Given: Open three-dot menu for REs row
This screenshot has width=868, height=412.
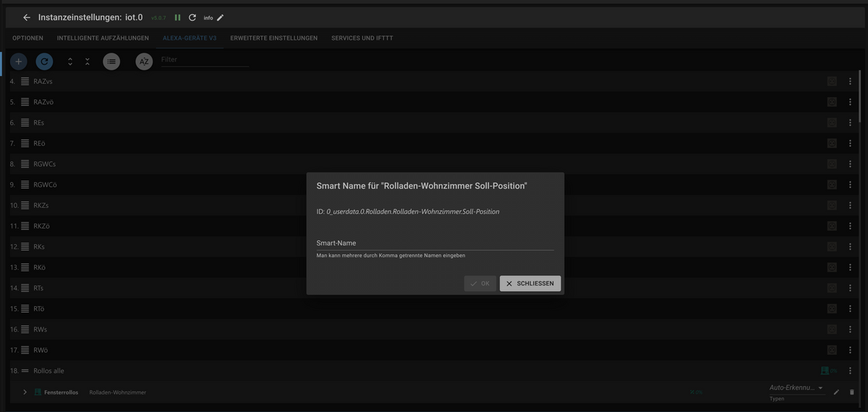Looking at the screenshot, I should click(851, 122).
